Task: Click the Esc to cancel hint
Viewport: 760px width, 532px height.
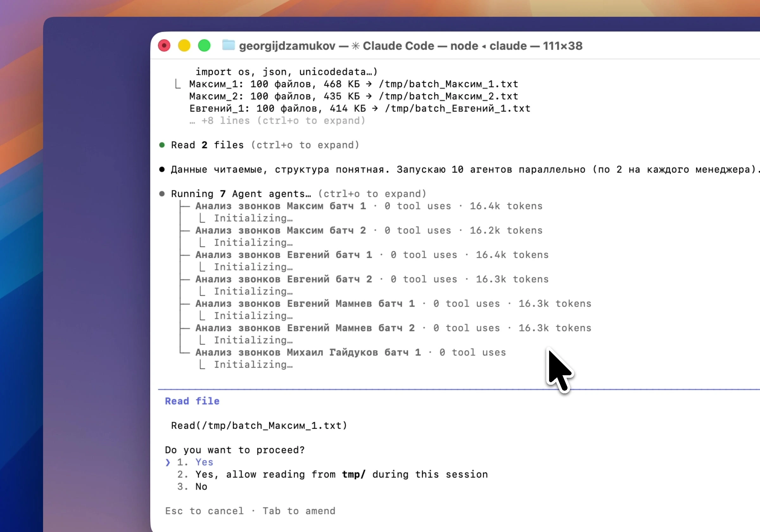Action: (204, 511)
